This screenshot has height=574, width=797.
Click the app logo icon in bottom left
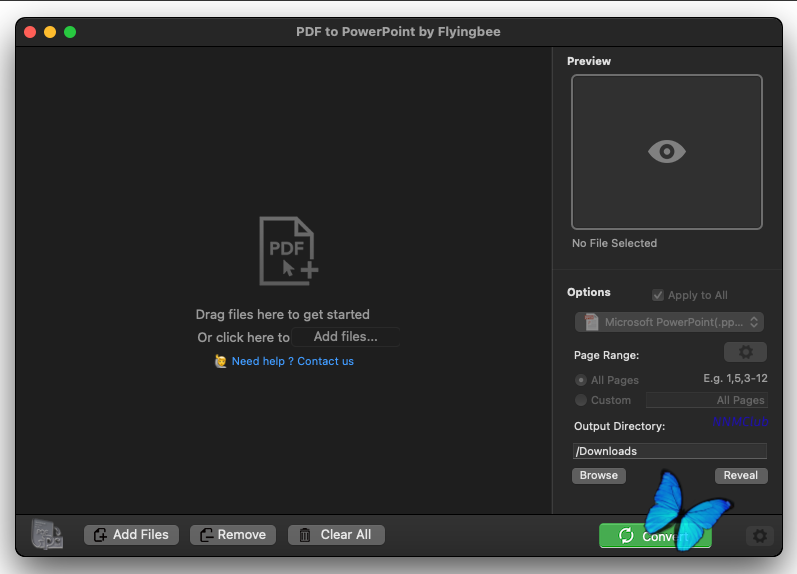pos(47,534)
